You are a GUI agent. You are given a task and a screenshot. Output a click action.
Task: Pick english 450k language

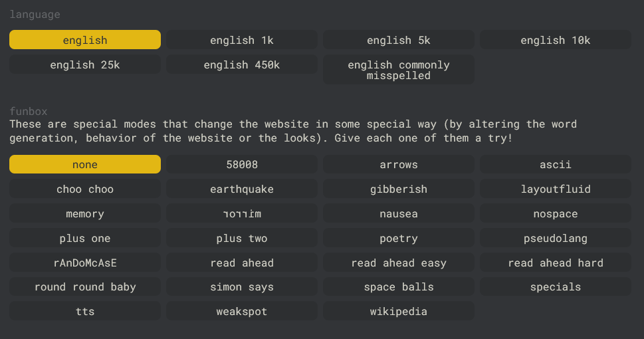coord(241,64)
